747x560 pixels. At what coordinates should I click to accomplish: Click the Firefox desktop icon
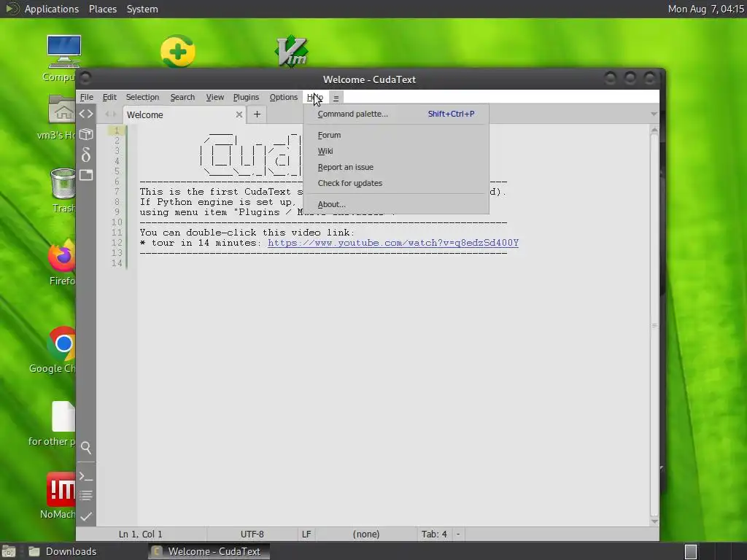pyautogui.click(x=62, y=256)
